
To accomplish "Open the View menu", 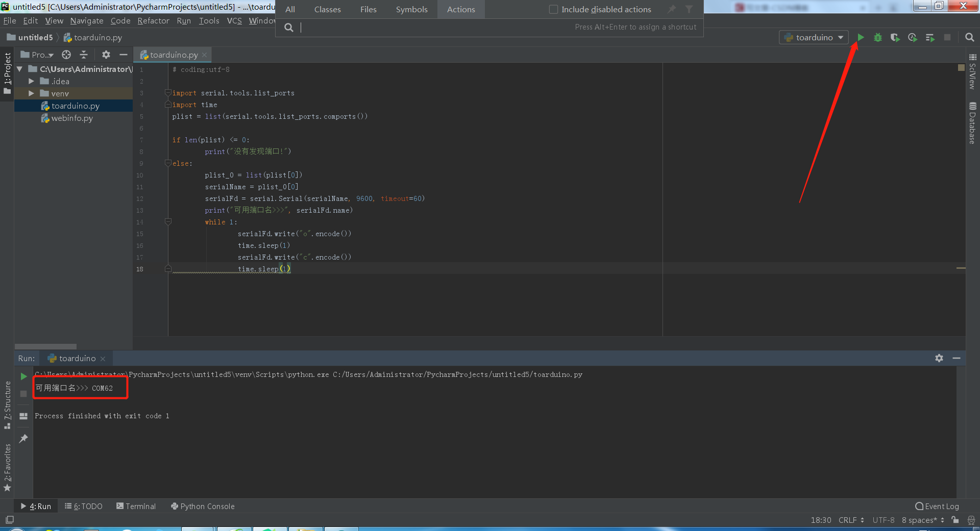I will click(x=54, y=20).
